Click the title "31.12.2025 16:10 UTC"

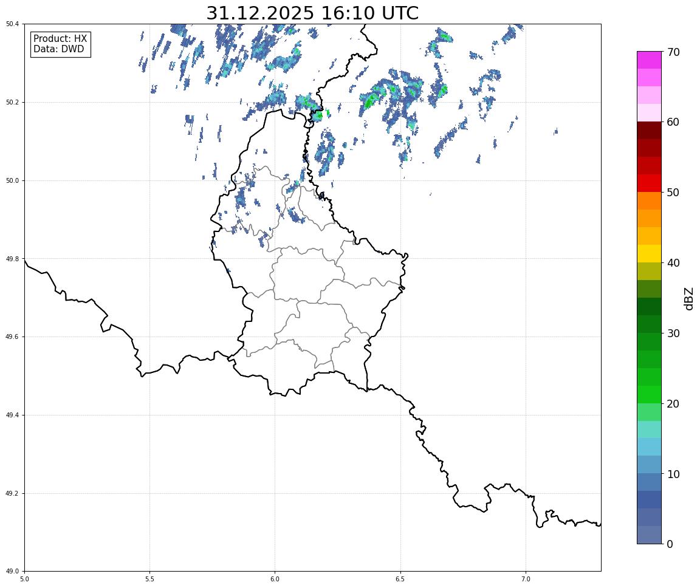(312, 13)
